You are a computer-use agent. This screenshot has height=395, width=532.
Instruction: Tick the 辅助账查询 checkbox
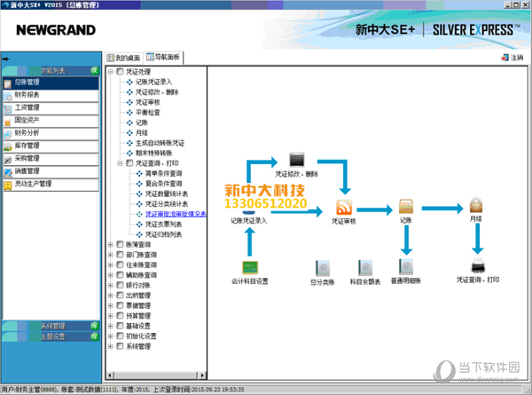pyautogui.click(x=120, y=275)
